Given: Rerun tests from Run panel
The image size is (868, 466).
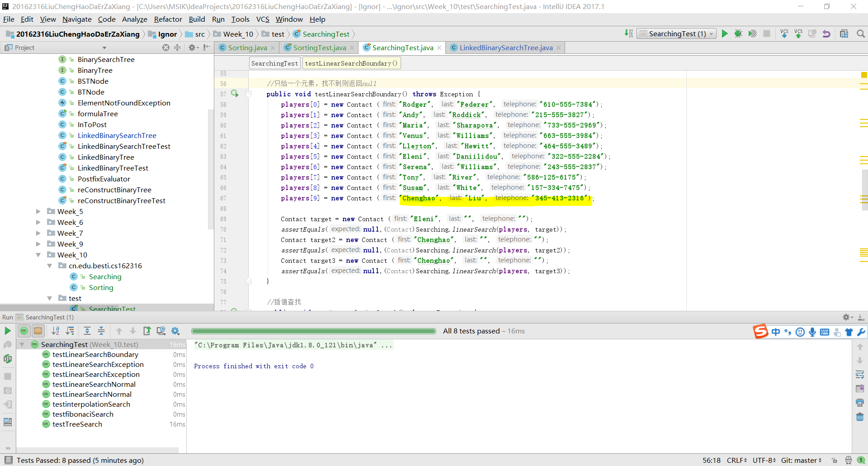Looking at the screenshot, I should [x=8, y=331].
